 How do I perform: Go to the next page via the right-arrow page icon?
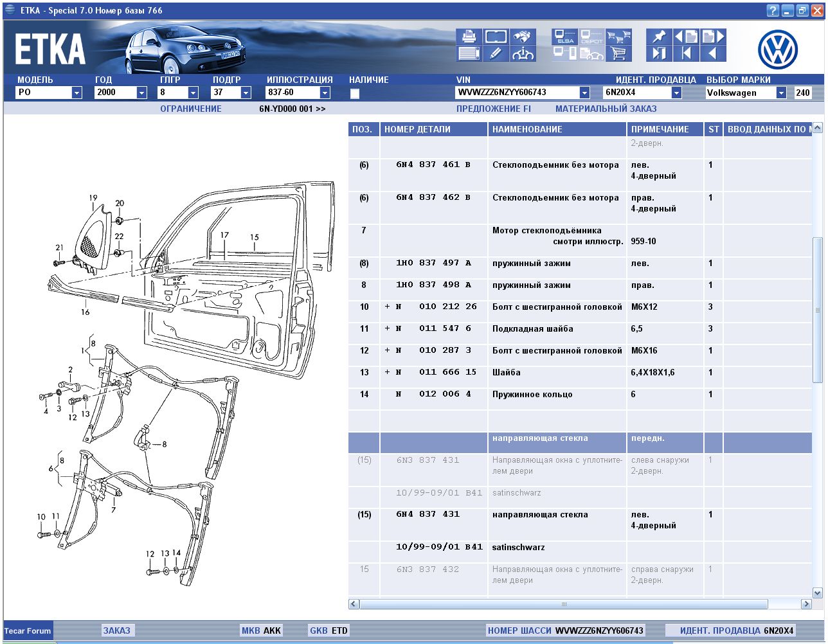[713, 36]
